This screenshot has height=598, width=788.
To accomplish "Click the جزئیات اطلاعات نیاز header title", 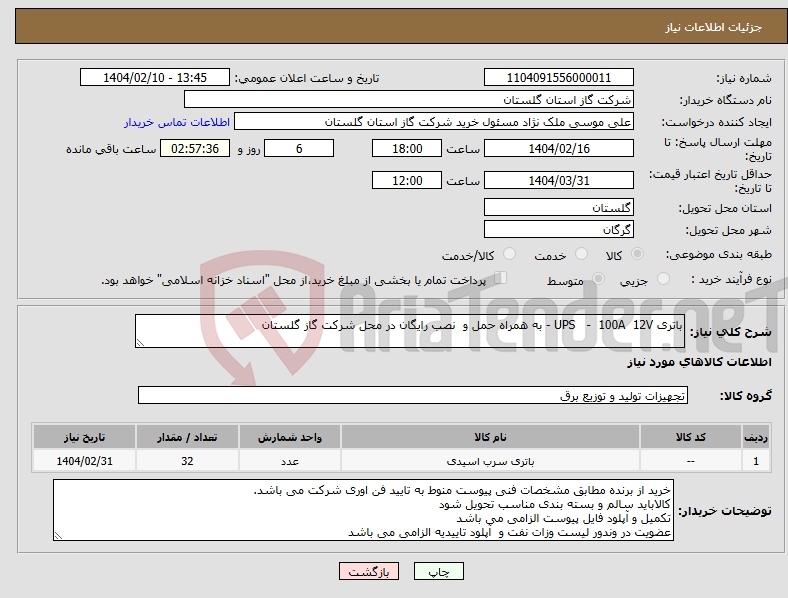I will 713,27.
